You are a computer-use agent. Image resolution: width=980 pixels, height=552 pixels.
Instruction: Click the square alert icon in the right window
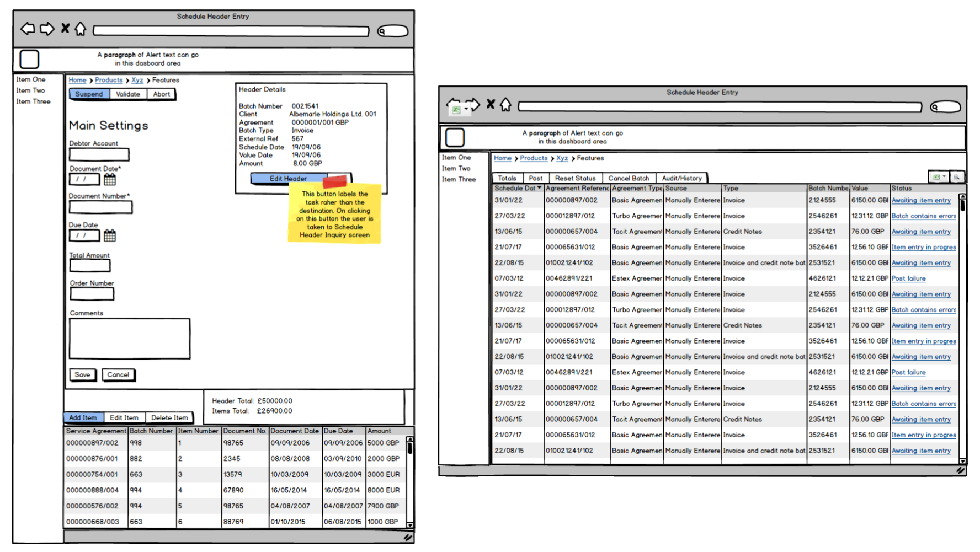[455, 137]
